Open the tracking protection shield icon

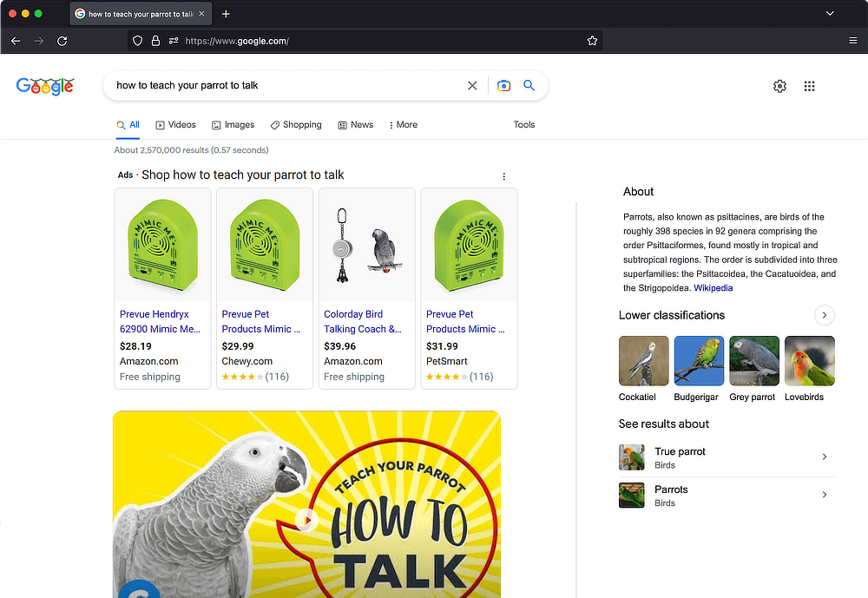tap(138, 41)
